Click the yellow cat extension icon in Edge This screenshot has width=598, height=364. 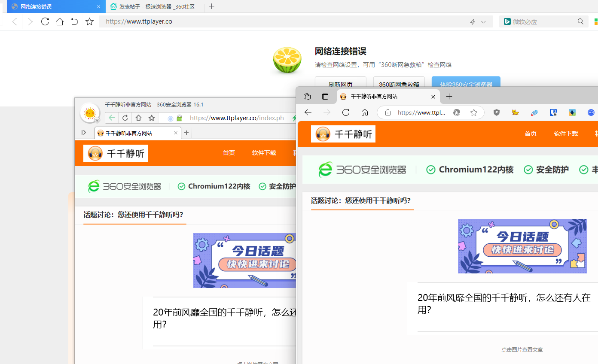pyautogui.click(x=515, y=112)
